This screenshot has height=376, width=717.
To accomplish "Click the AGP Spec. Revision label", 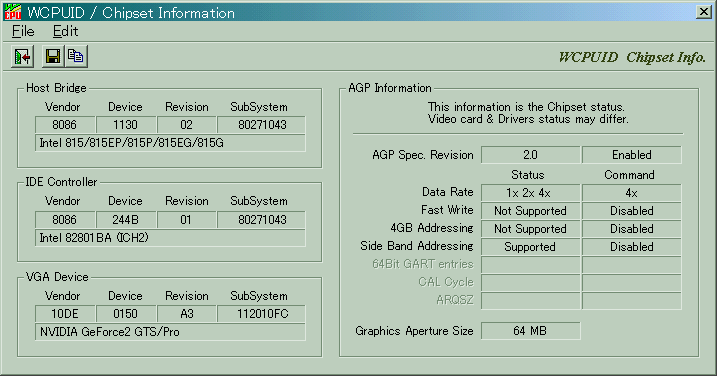I will (x=423, y=155).
